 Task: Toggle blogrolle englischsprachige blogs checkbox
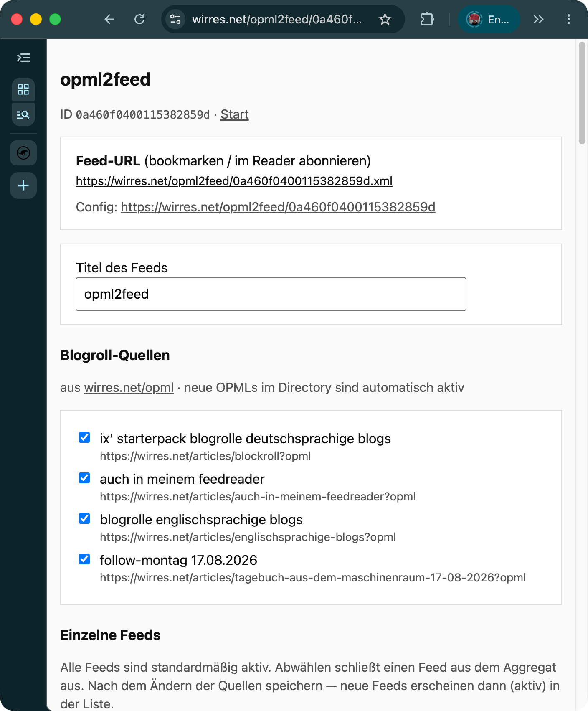[x=84, y=518]
